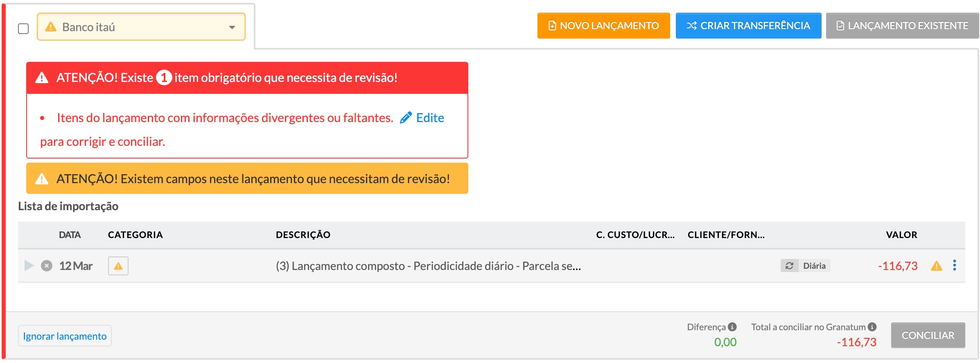Click the Diária recurrence refresh icon
The image size is (980, 363).
(789, 266)
